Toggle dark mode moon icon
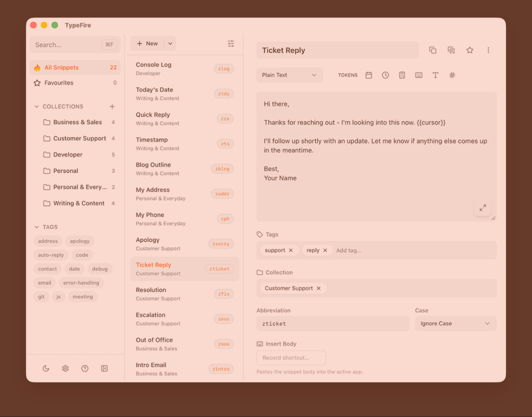This screenshot has height=417, width=532. [x=46, y=368]
